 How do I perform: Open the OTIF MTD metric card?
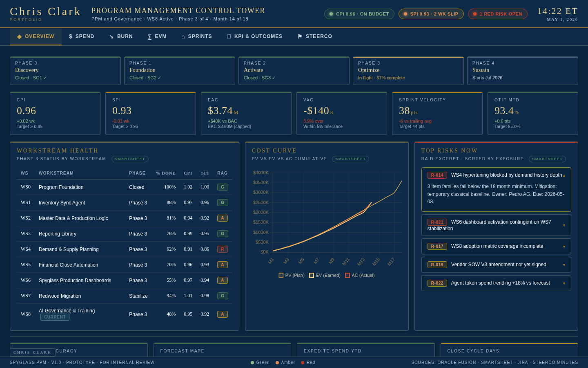533,113
